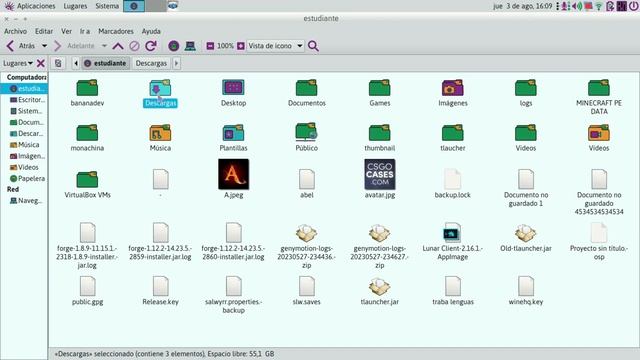Screen dimensions: 640x360
Task: Open the Vista de icono dropdown
Action: pyautogui.click(x=276, y=46)
